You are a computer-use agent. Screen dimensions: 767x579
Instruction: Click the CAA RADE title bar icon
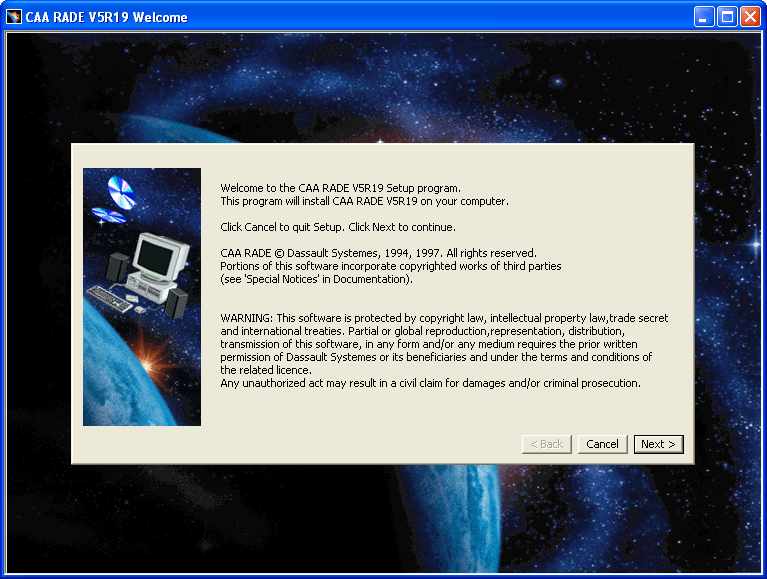point(13,17)
